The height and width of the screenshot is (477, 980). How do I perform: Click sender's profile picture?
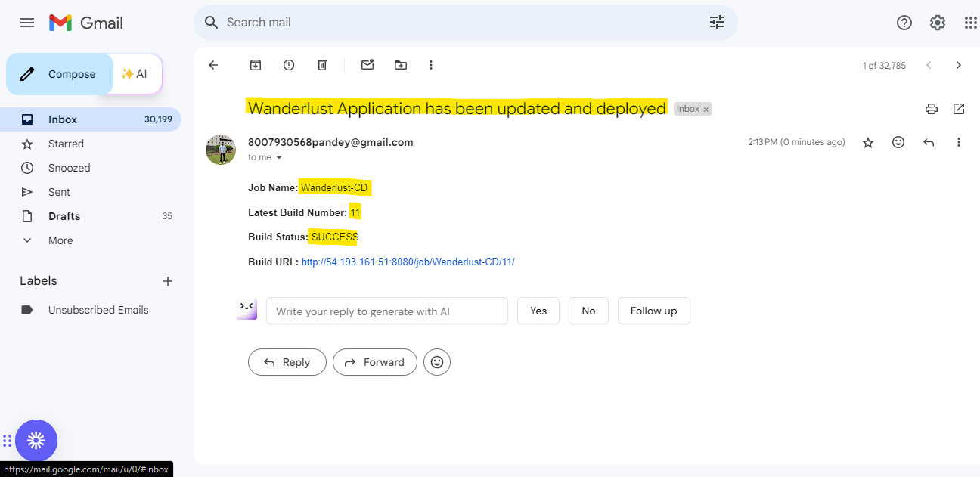221,150
